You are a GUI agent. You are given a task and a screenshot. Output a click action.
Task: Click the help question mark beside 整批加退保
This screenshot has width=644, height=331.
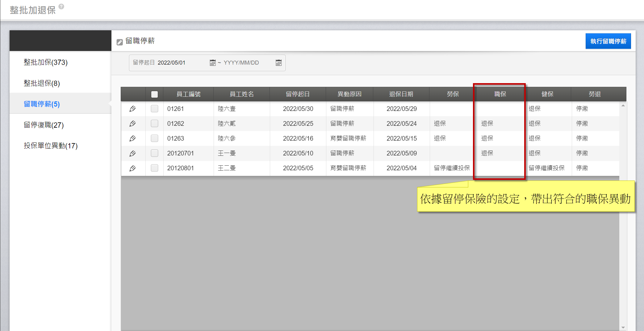(x=61, y=6)
